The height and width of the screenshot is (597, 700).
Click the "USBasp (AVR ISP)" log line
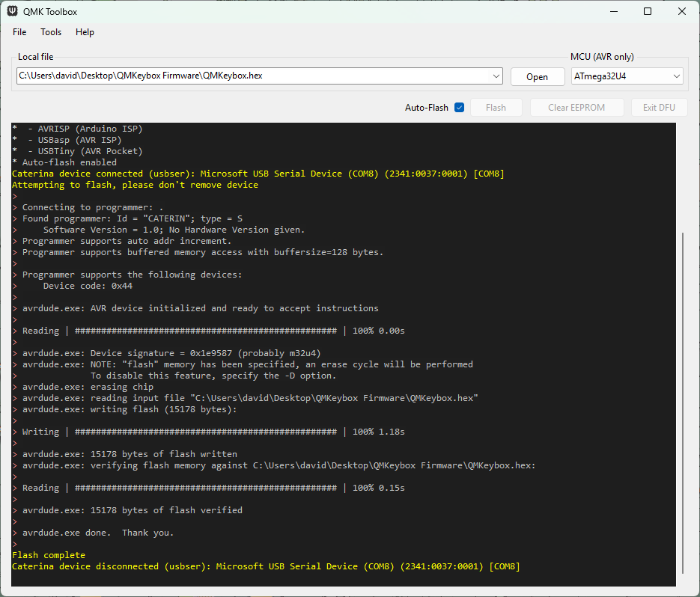click(67, 140)
